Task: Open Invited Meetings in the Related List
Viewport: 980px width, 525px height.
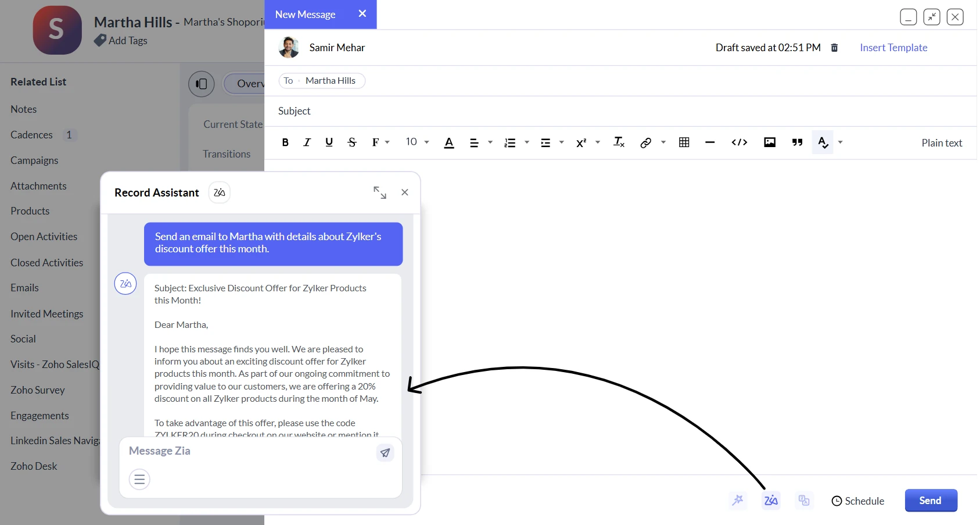Action: pos(47,314)
